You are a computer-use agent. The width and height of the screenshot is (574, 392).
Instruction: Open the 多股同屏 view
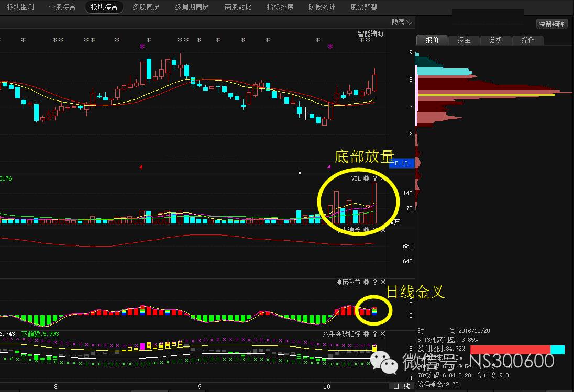146,7
